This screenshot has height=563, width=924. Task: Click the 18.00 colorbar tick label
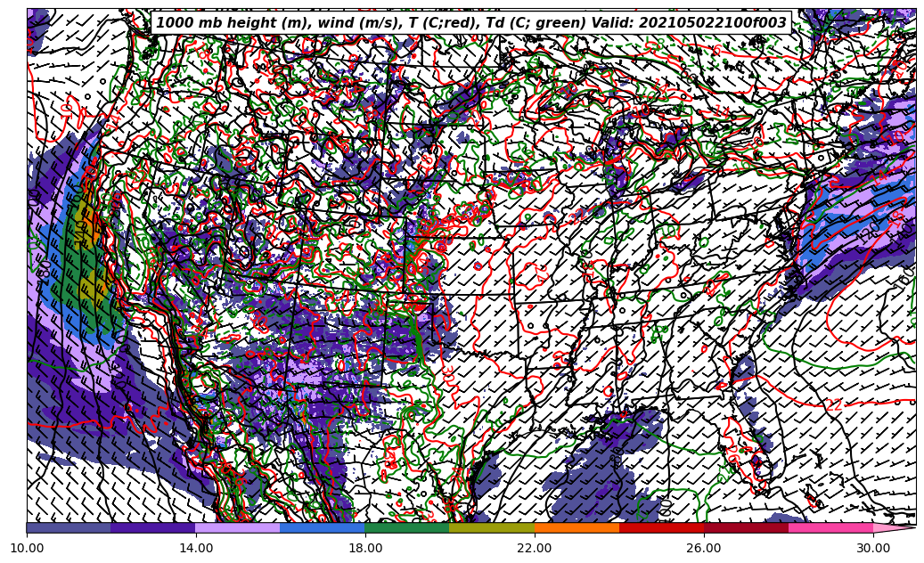point(365,549)
